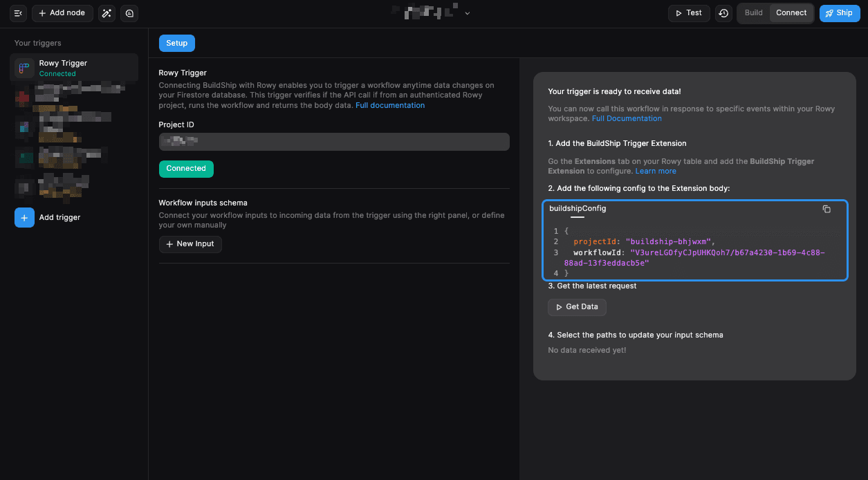Open the Learn more link
This screenshot has height=480, width=868.
[x=656, y=171]
